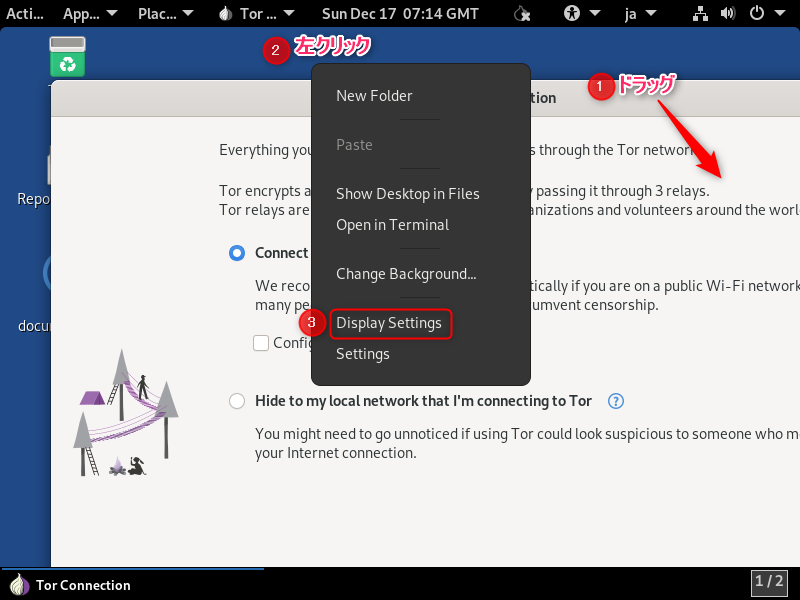
Task: Click the volume speaker icon in the top bar
Action: (x=728, y=13)
